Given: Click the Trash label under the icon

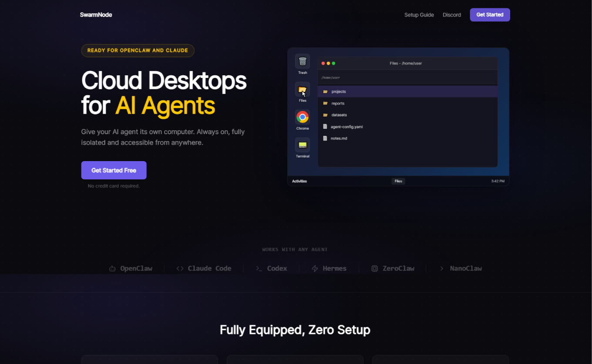Looking at the screenshot, I should point(303,73).
